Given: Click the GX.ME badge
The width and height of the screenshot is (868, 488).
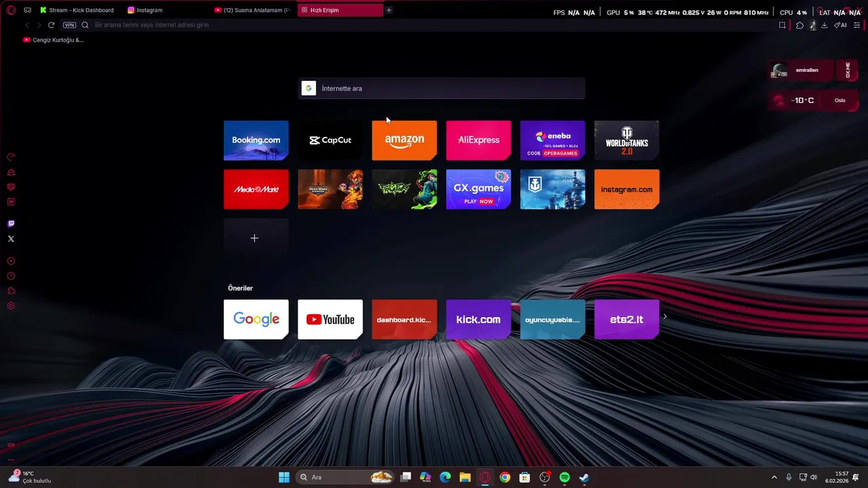Looking at the screenshot, I should click(x=848, y=70).
